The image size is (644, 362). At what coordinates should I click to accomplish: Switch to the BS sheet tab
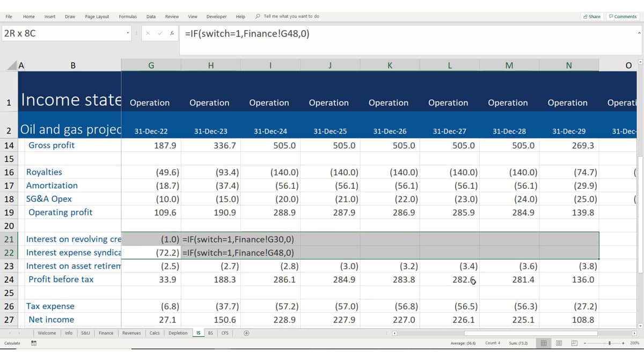coord(210,333)
